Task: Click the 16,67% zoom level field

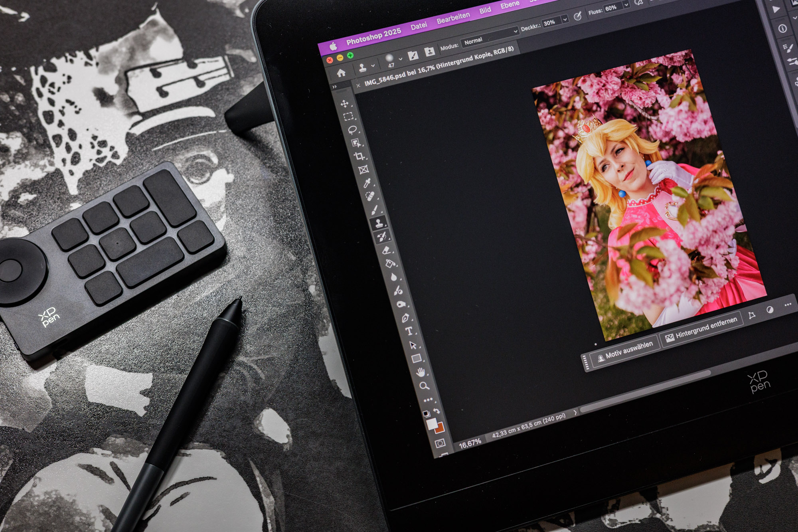Action: coord(470,444)
